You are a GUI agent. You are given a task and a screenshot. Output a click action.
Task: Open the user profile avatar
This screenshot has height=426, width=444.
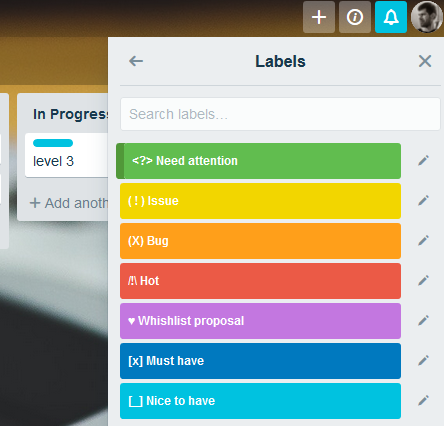pyautogui.click(x=427, y=17)
